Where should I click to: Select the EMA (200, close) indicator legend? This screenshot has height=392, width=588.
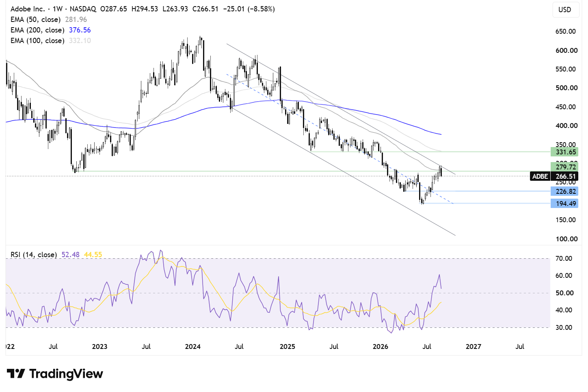[x=37, y=30]
